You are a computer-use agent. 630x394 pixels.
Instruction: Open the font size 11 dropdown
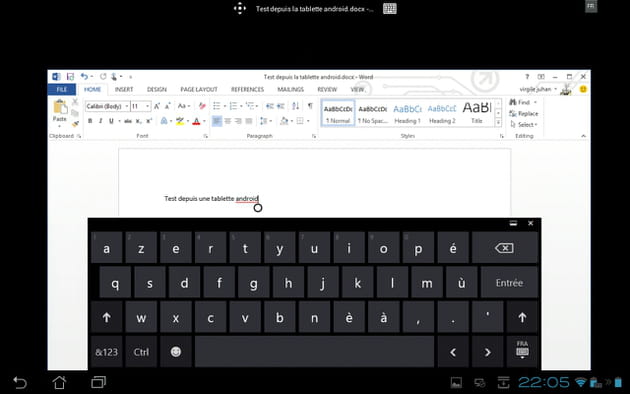(148, 106)
